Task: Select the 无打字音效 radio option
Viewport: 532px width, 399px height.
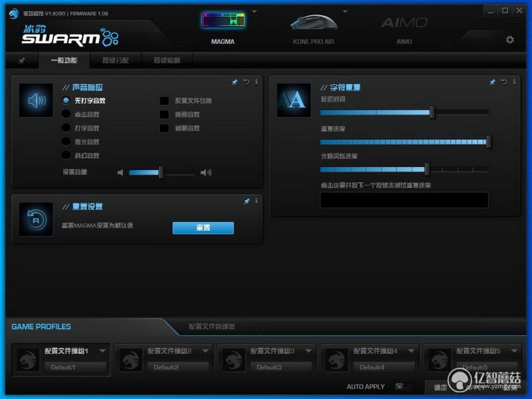Action: point(66,101)
